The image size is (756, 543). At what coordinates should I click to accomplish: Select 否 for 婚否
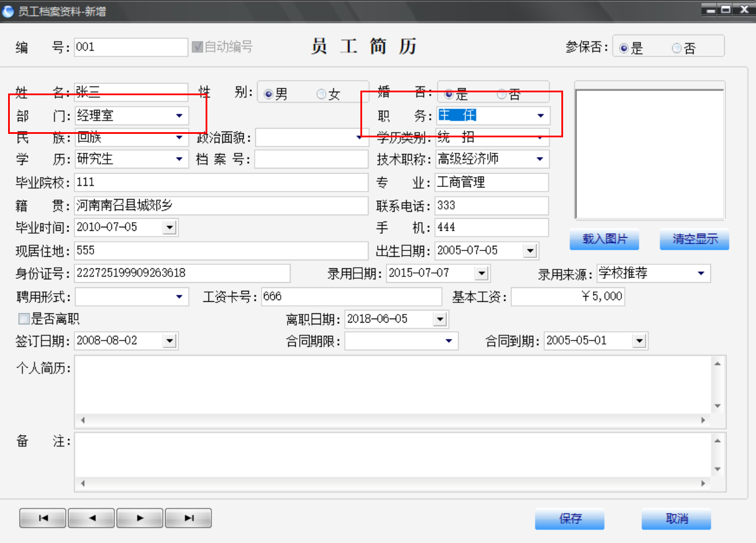point(502,94)
